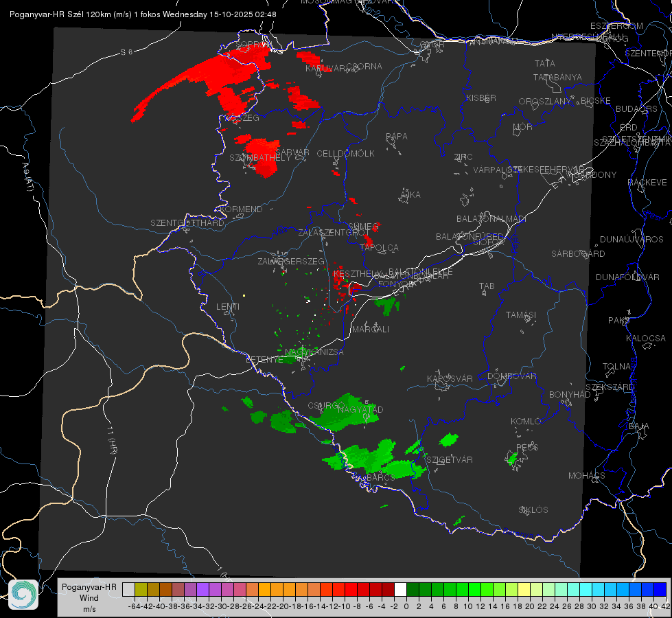Click the ZIRC town label
The image size is (672, 618).
pyautogui.click(x=463, y=157)
